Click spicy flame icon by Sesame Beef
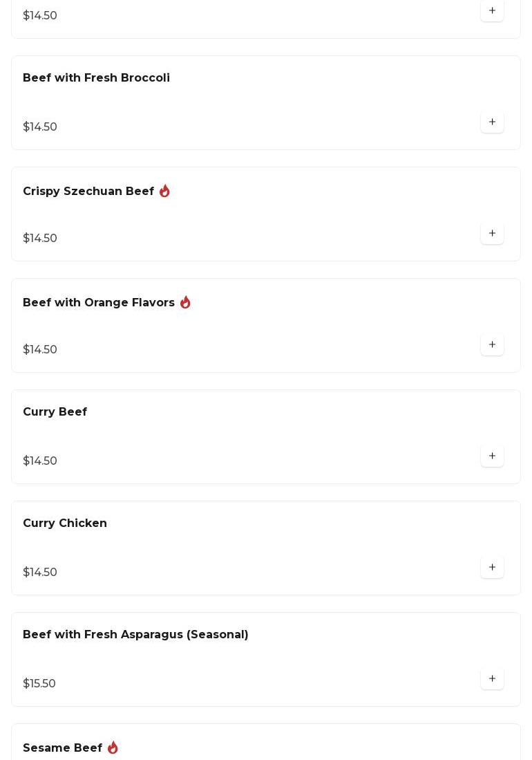532x760 pixels. [113, 748]
